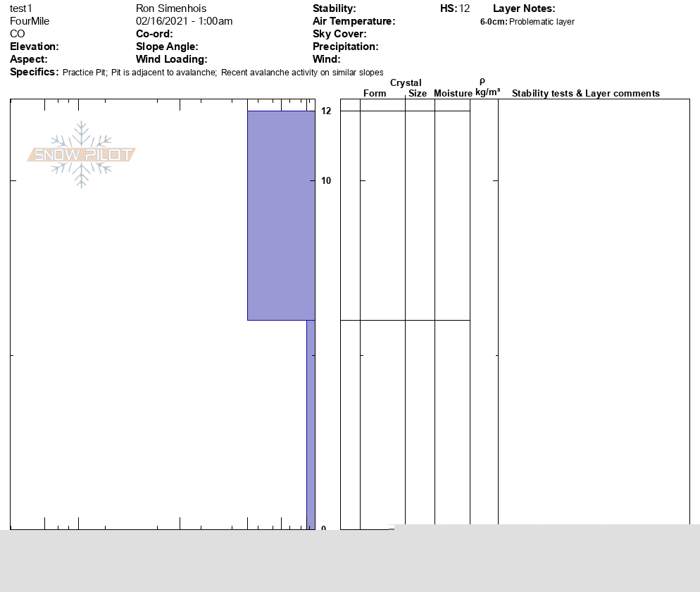Image resolution: width=700 pixels, height=592 pixels.
Task: Click the Specifics practice pit description
Action: point(223,73)
